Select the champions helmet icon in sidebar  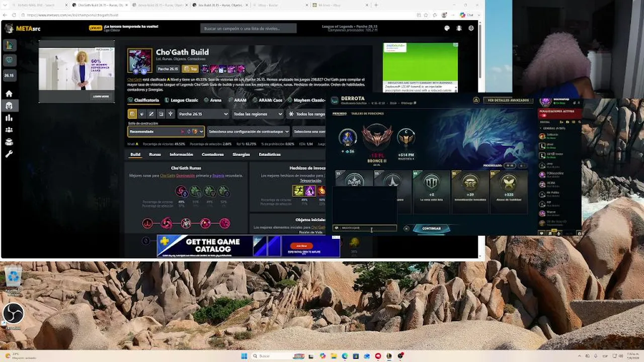pos(9,106)
